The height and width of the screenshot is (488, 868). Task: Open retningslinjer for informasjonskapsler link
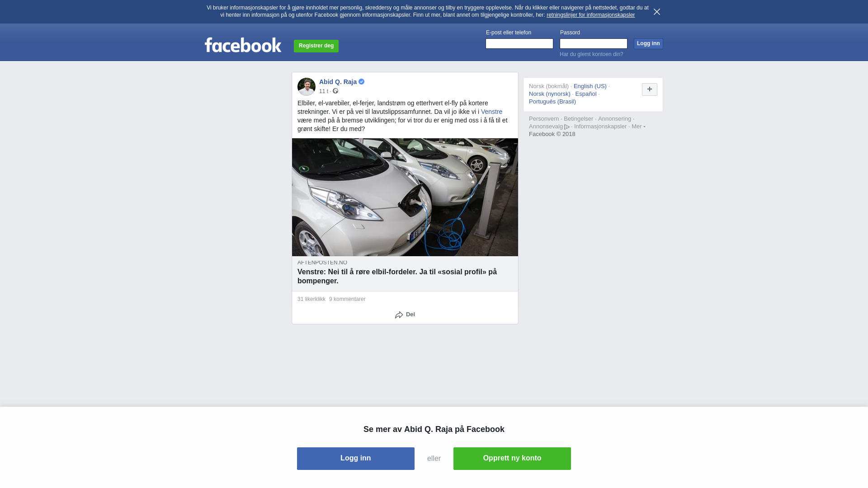click(590, 15)
